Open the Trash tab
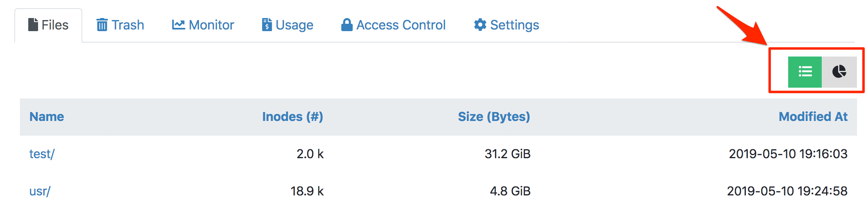The height and width of the screenshot is (204, 868). [x=128, y=25]
